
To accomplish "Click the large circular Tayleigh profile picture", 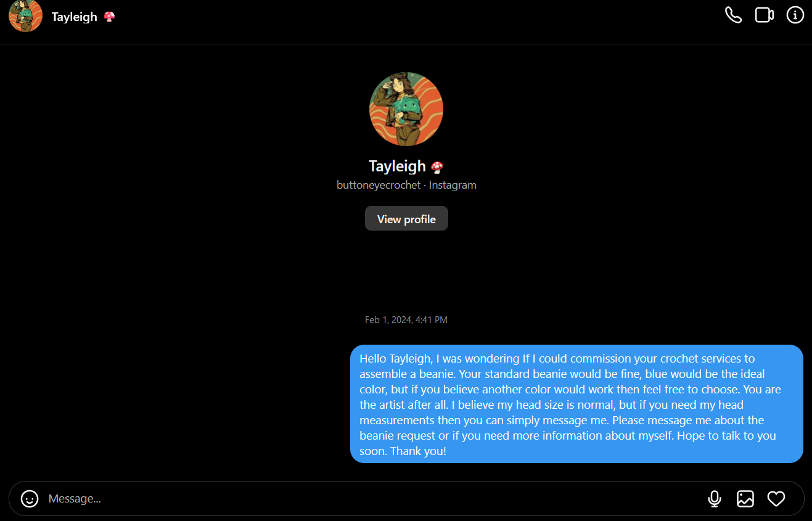I will (x=406, y=109).
